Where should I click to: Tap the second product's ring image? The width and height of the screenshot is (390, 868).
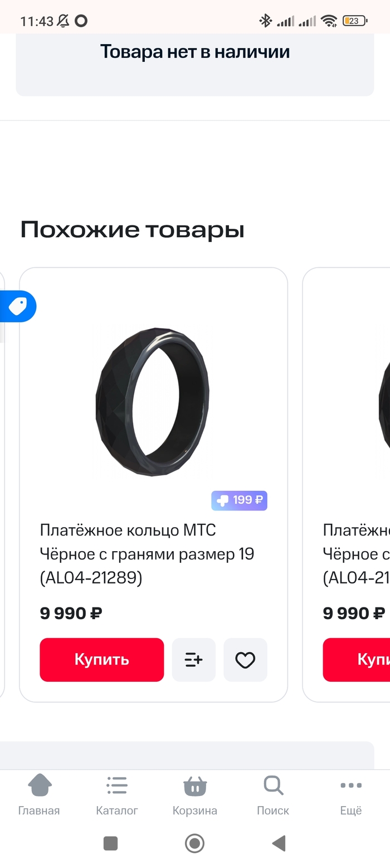click(x=384, y=401)
